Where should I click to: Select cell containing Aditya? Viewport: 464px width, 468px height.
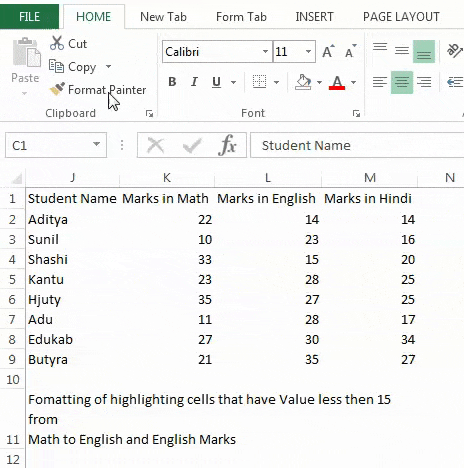(x=72, y=219)
